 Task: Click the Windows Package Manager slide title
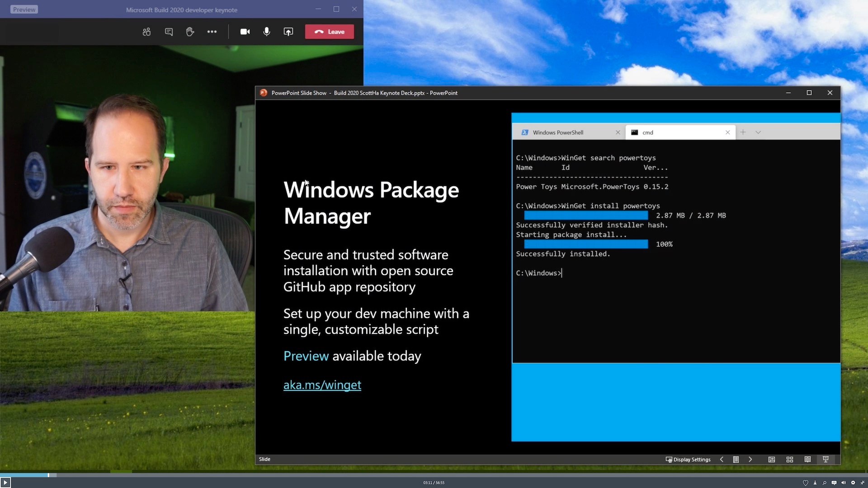(x=371, y=203)
